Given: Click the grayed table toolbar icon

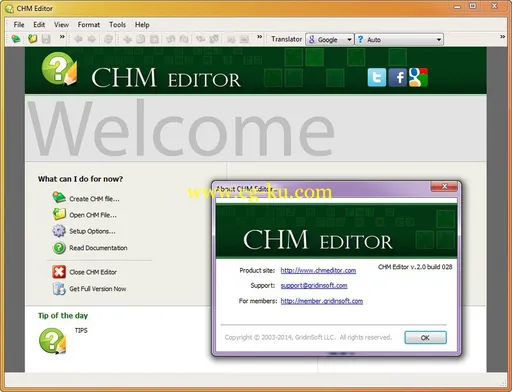Looking at the screenshot, I should (244, 39).
